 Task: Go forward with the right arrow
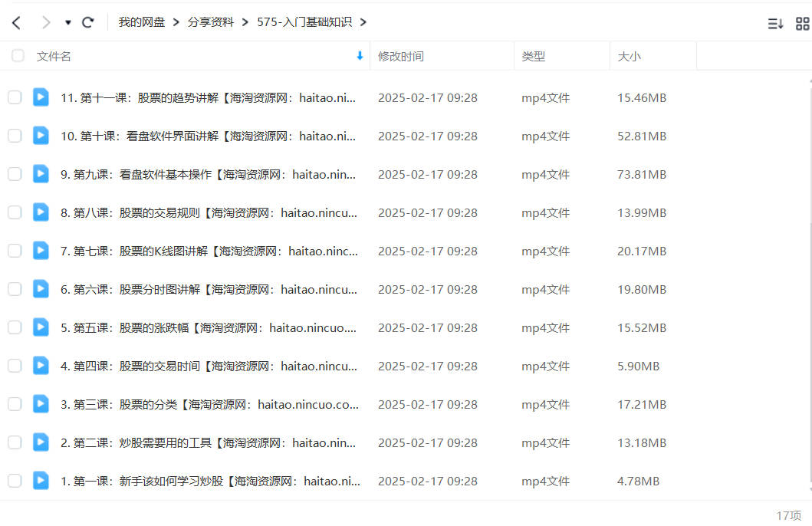(x=46, y=22)
